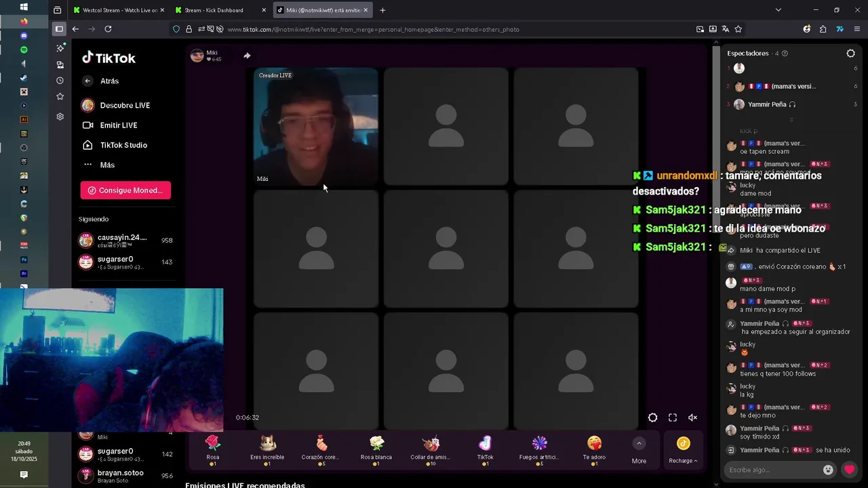Open Windows Start menu
This screenshot has height=488, width=868.
(x=24, y=7)
